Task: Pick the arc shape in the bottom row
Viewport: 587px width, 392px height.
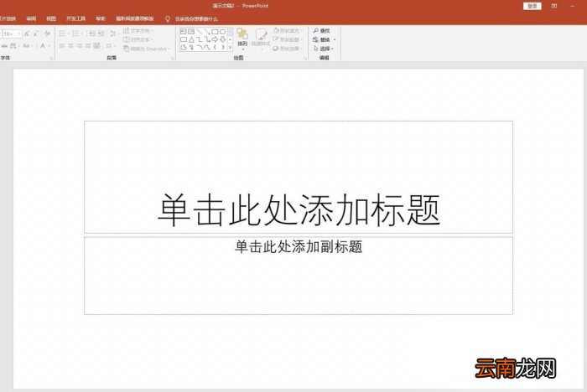Action: tap(200, 47)
